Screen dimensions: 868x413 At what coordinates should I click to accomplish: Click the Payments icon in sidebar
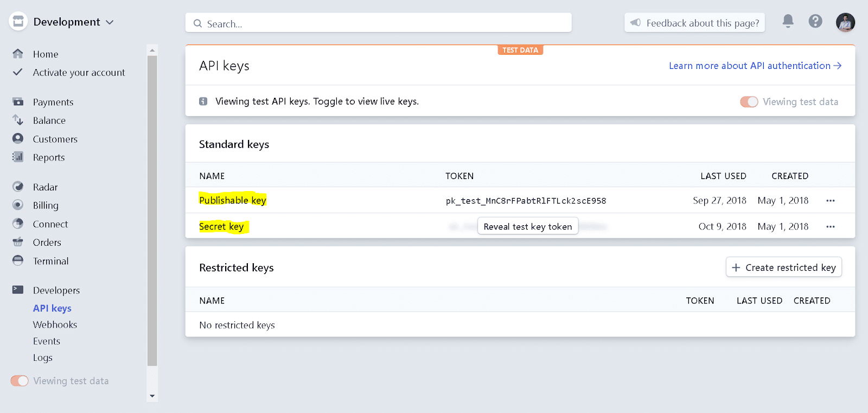(x=18, y=101)
